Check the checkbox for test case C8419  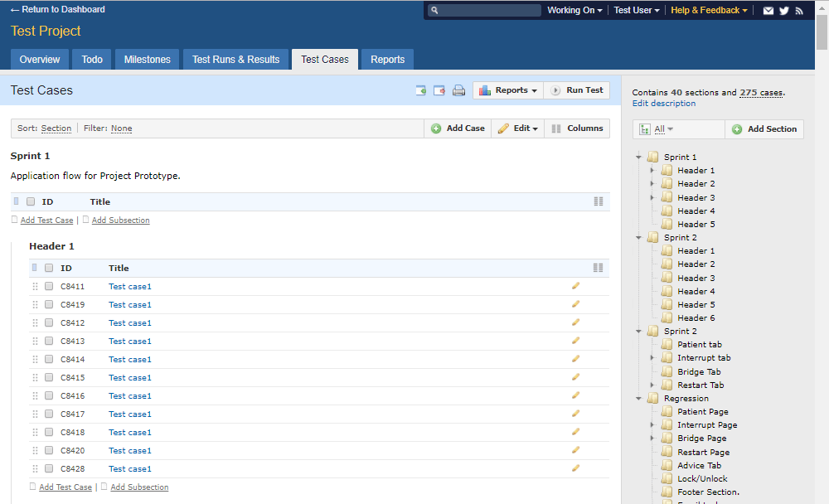point(49,304)
